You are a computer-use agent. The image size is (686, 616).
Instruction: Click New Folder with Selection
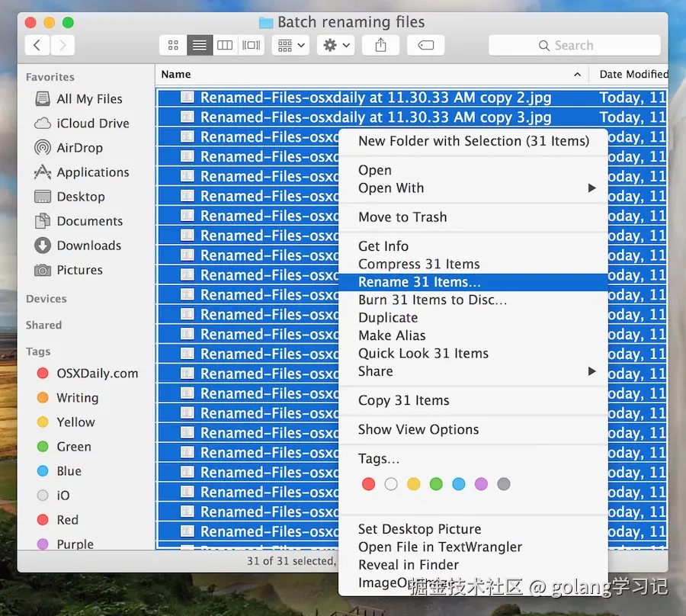tap(473, 141)
